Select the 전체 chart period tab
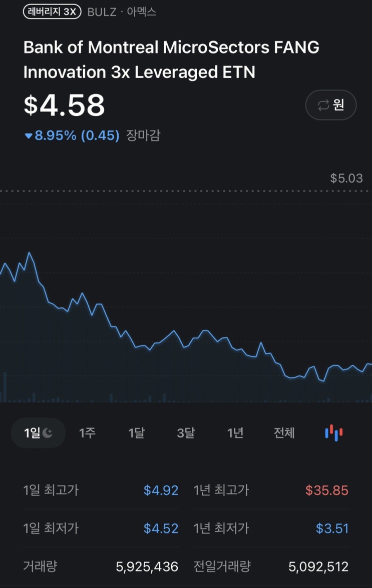The width and height of the screenshot is (372, 588). (x=284, y=433)
